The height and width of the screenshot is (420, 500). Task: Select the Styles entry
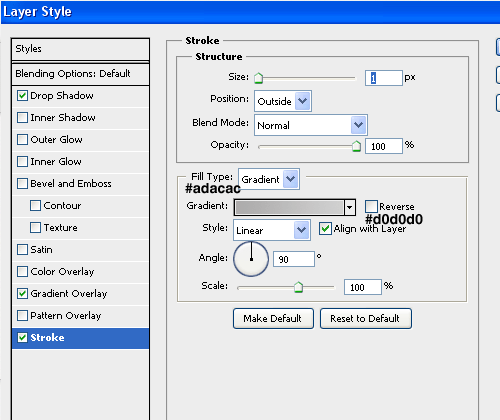(80, 49)
